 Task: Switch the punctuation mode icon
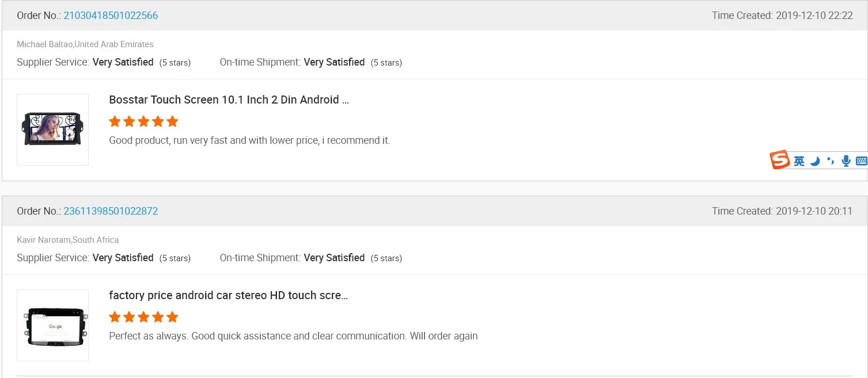click(x=830, y=161)
